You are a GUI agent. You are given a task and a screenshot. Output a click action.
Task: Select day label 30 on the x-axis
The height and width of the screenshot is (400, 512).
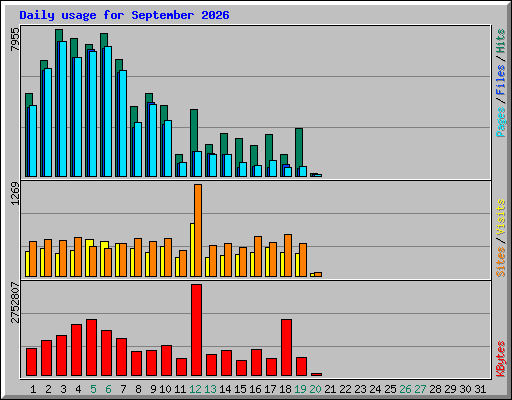pos(465,389)
